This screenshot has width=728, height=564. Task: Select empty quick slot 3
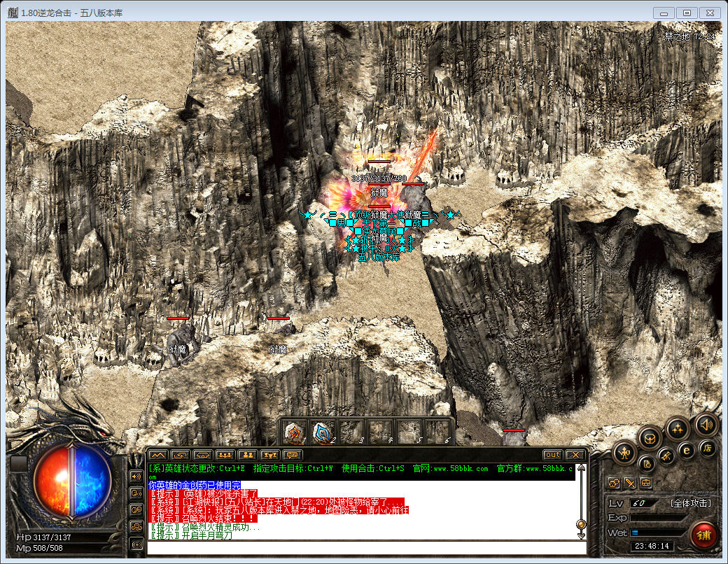(352, 432)
